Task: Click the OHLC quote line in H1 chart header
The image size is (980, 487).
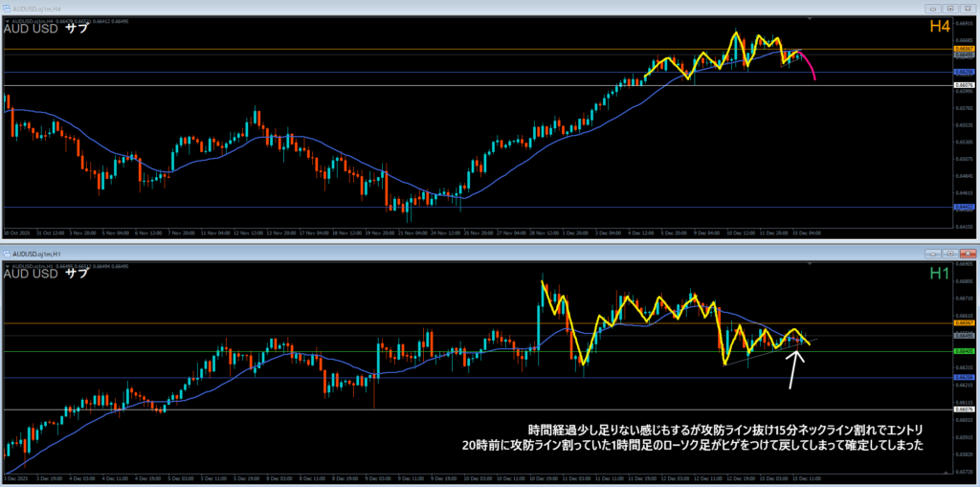Action: tap(70, 266)
